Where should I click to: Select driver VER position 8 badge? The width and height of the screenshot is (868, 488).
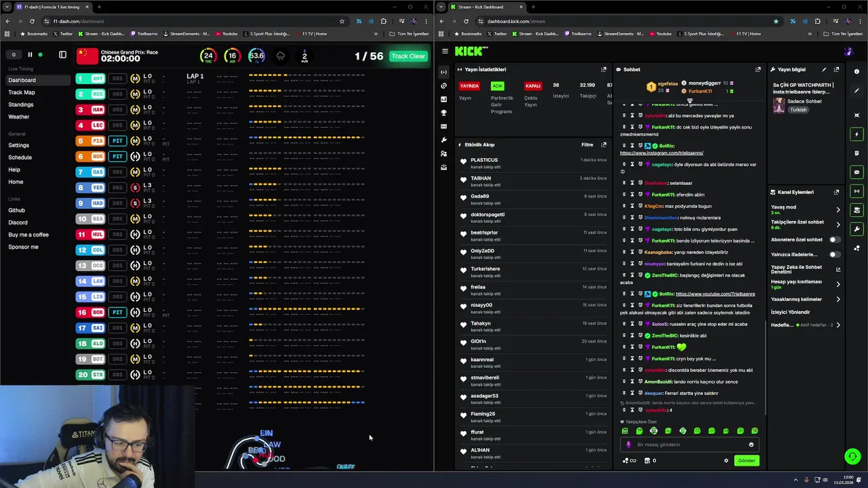[90, 187]
